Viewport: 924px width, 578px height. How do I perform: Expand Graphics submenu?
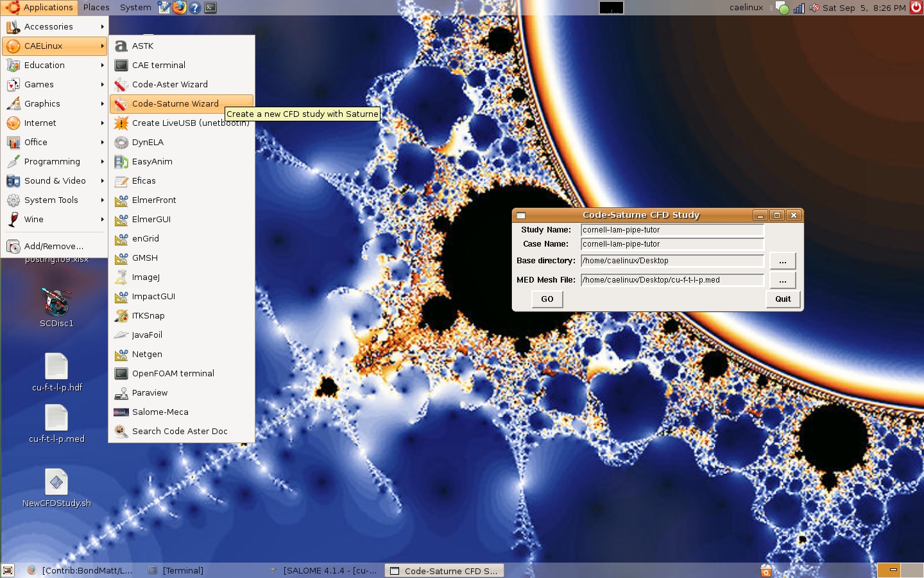(x=55, y=103)
